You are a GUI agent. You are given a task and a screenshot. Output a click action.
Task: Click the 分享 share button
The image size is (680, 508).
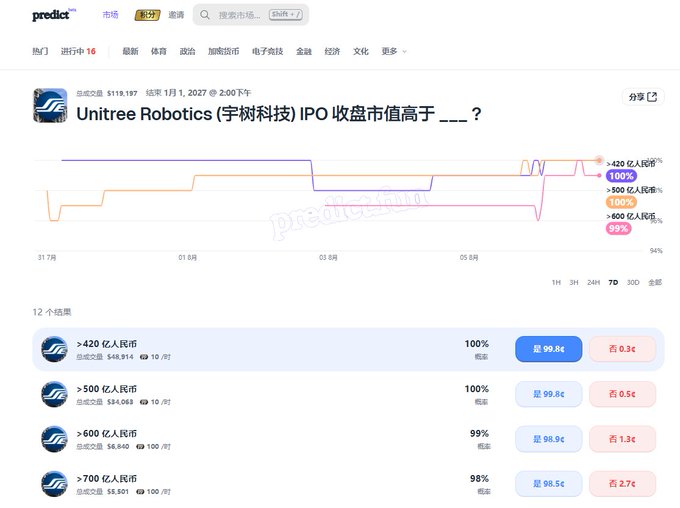[x=643, y=97]
